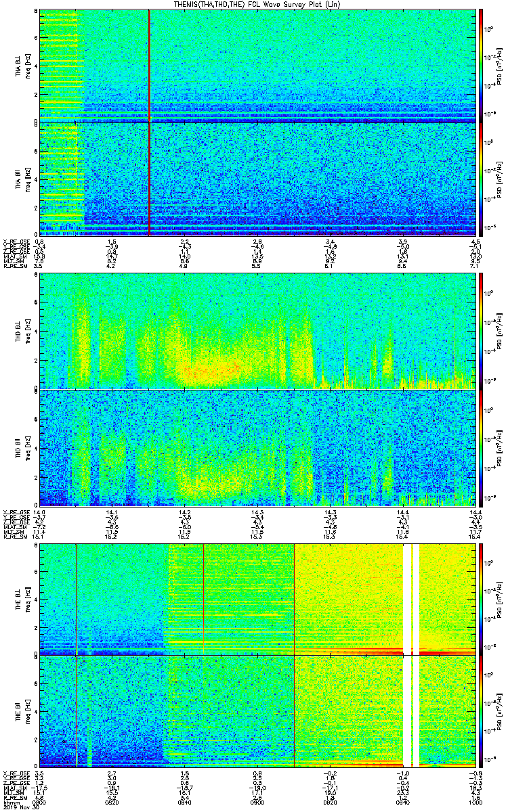Click the 'hhmm' time-axis label

[10, 803]
